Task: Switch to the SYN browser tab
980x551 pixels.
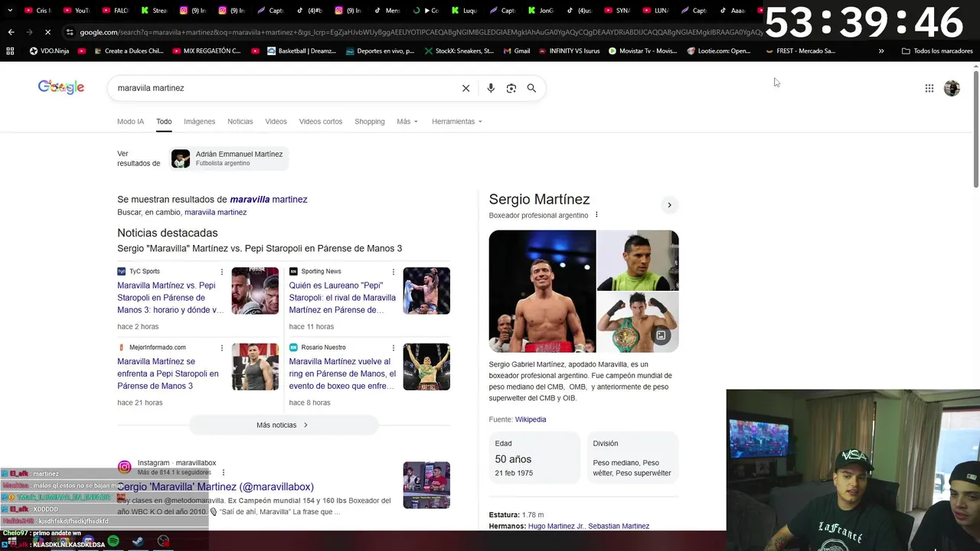Action: tap(617, 11)
